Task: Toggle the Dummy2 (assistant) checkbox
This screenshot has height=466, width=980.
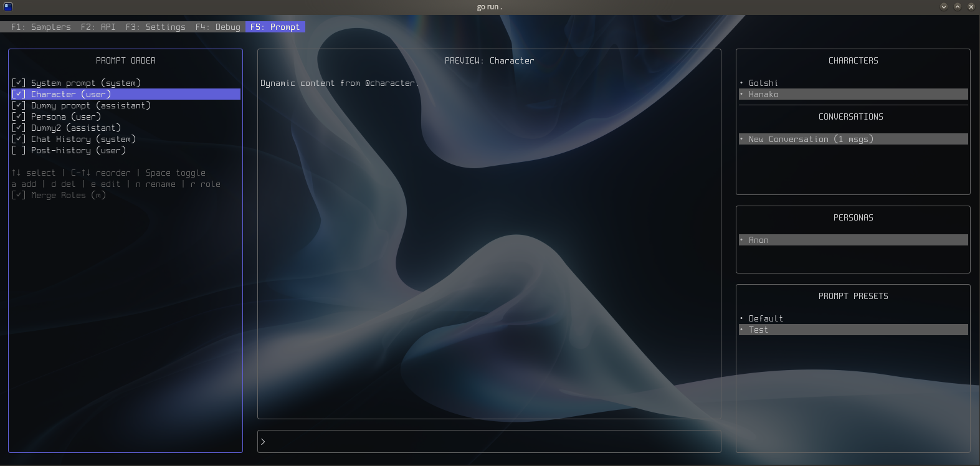Action: [19, 128]
